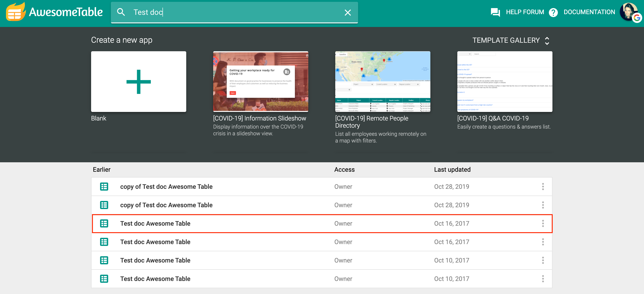
Task: Open the Remote People Directory map thumbnail
Action: (383, 82)
